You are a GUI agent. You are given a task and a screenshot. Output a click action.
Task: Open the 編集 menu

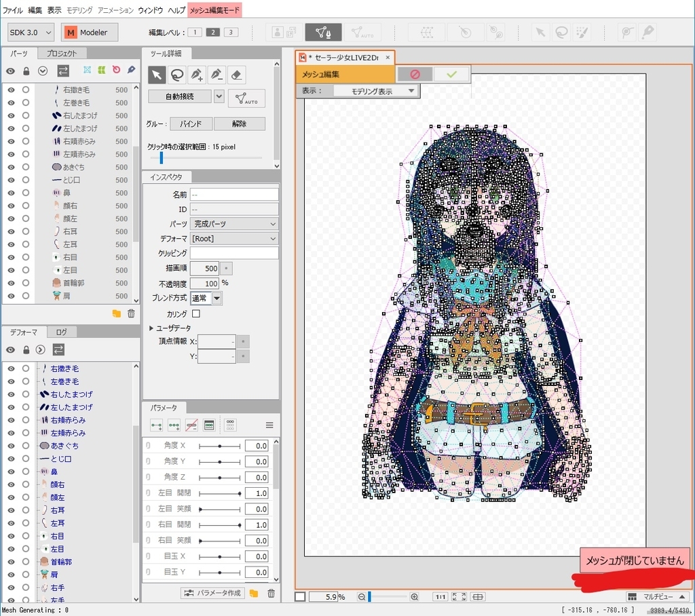(x=35, y=9)
